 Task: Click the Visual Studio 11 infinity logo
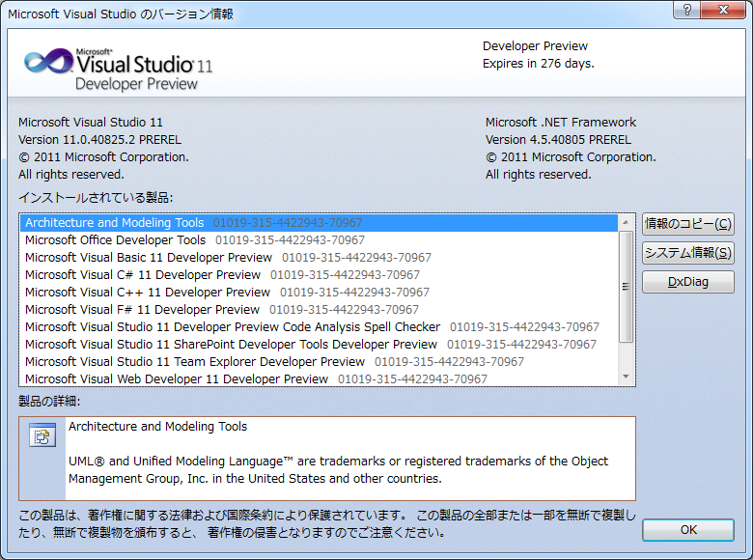point(48,63)
